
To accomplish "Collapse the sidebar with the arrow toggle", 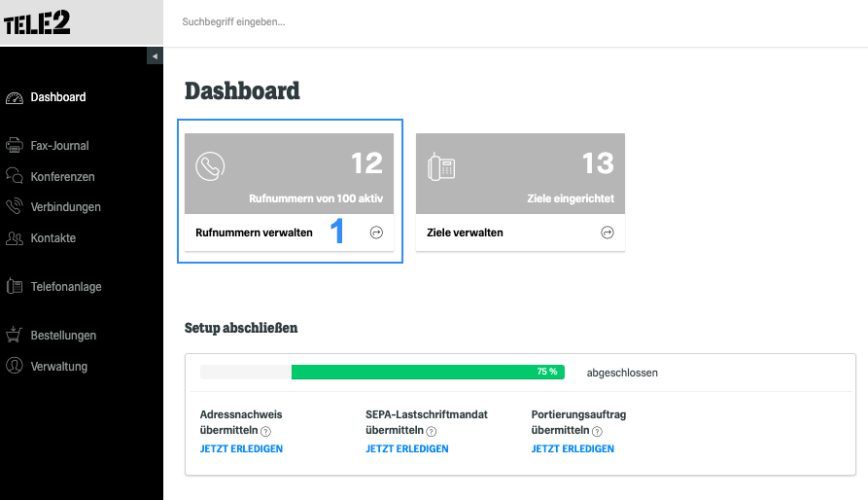I will (155, 55).
